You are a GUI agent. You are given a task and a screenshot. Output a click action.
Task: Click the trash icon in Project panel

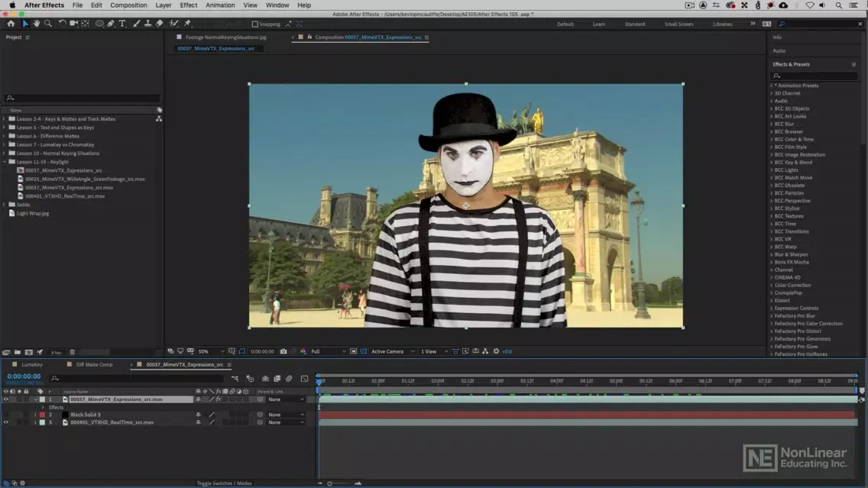[72, 352]
